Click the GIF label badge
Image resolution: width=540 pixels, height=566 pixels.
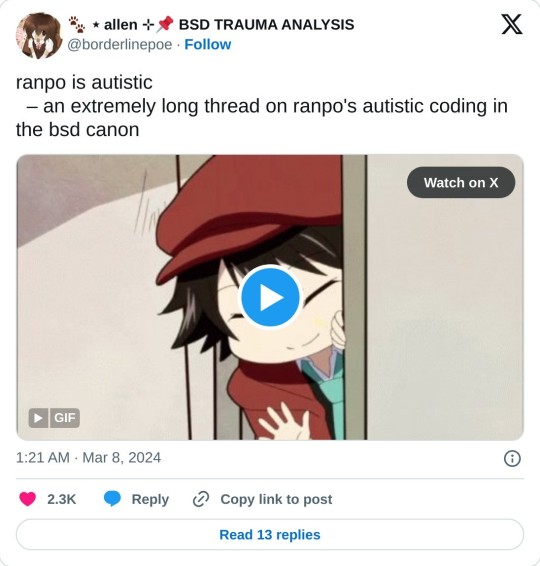click(x=65, y=418)
